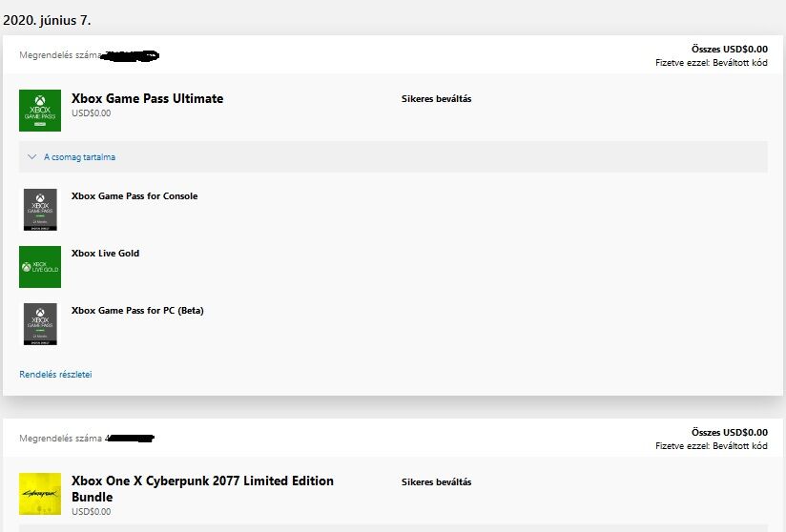The height and width of the screenshot is (532, 786).
Task: Click the yellow Cyberpunk 2077 bundle icon
Action: [x=40, y=494]
